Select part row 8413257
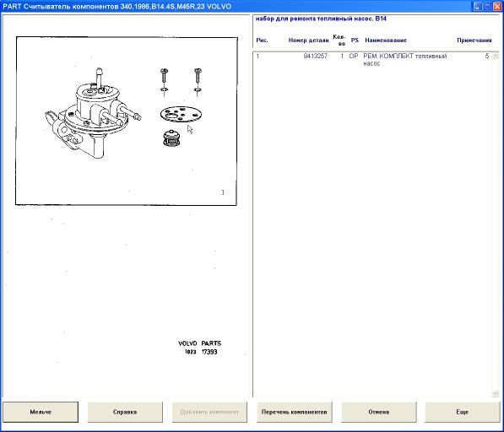 [x=373, y=59]
